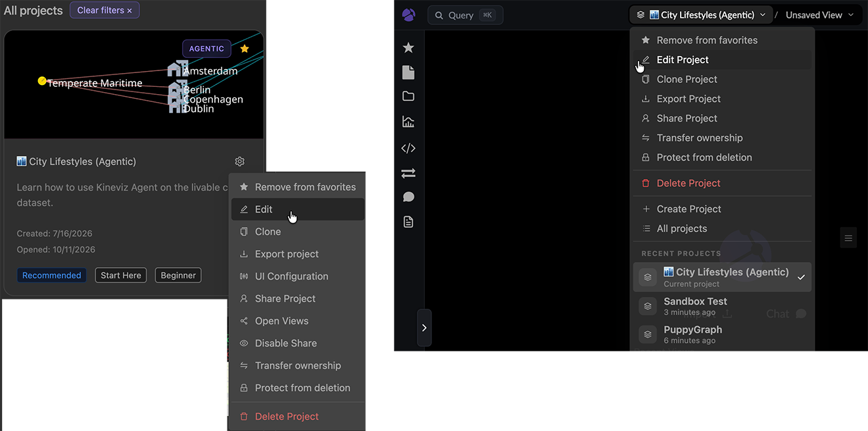Select Edit in card context menu
Viewport: 868px width, 431px height.
(297, 209)
